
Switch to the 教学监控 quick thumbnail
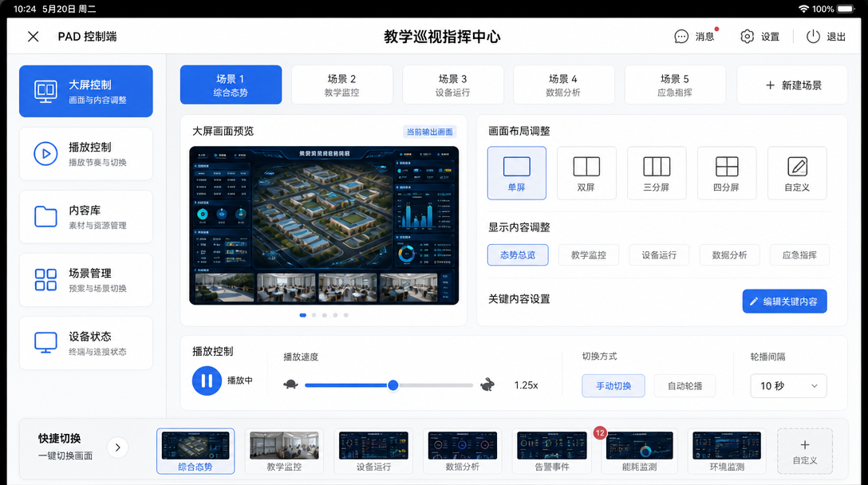[284, 451]
